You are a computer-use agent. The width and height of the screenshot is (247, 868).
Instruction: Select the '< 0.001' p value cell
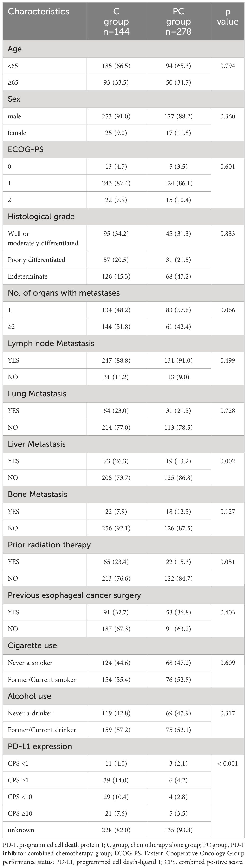pos(227,763)
